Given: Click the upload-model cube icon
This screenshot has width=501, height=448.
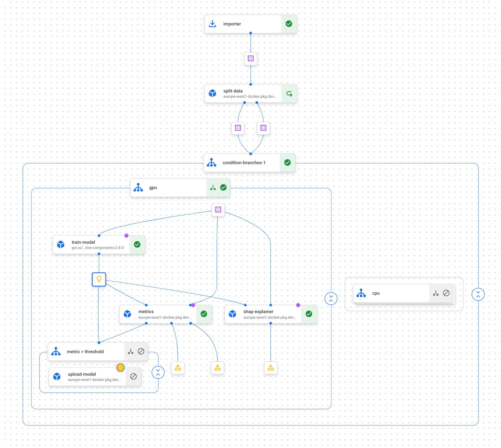Looking at the screenshot, I should point(57,377).
